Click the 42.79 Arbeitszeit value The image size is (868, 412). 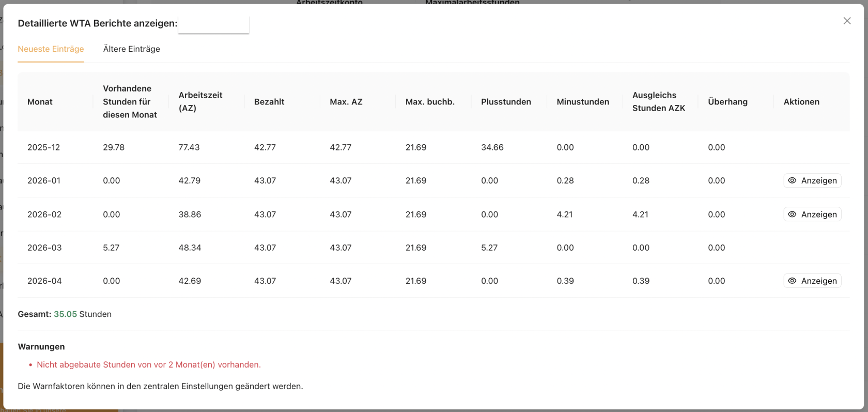(190, 180)
